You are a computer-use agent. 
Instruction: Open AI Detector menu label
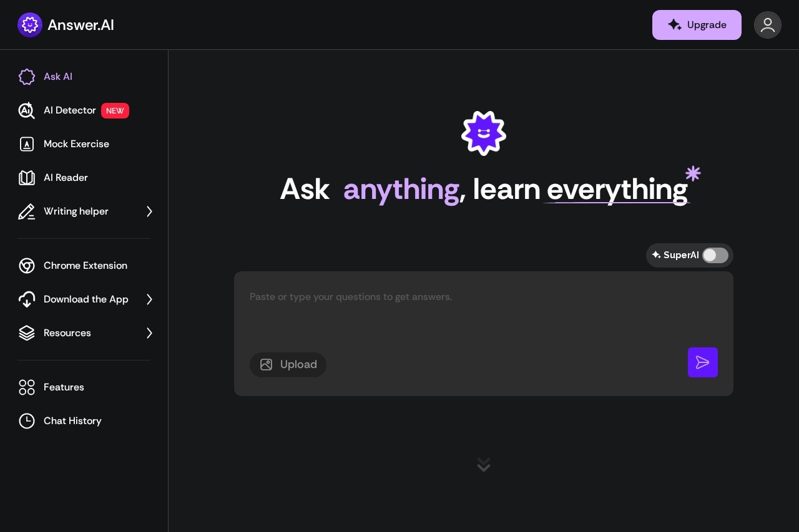coord(70,110)
